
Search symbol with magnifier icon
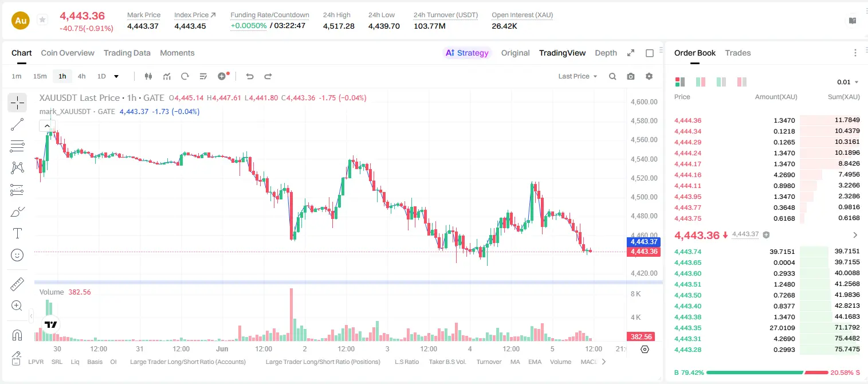tap(612, 76)
